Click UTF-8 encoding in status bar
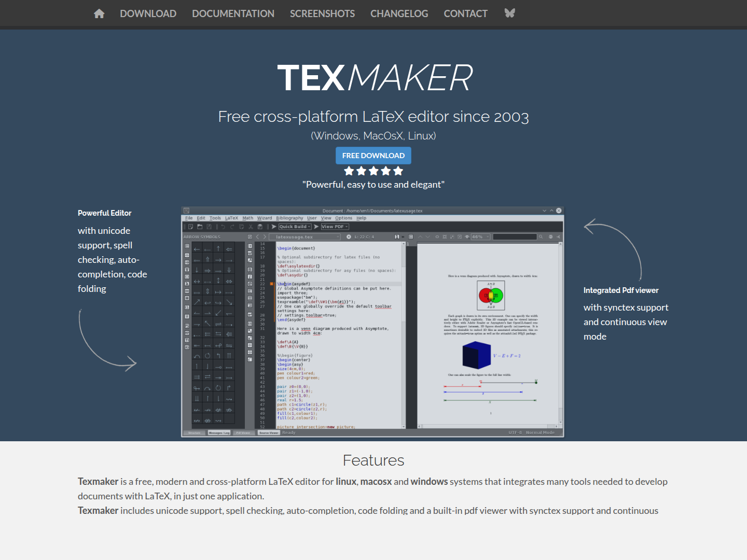Screen dimensions: 747x560 click(515, 432)
